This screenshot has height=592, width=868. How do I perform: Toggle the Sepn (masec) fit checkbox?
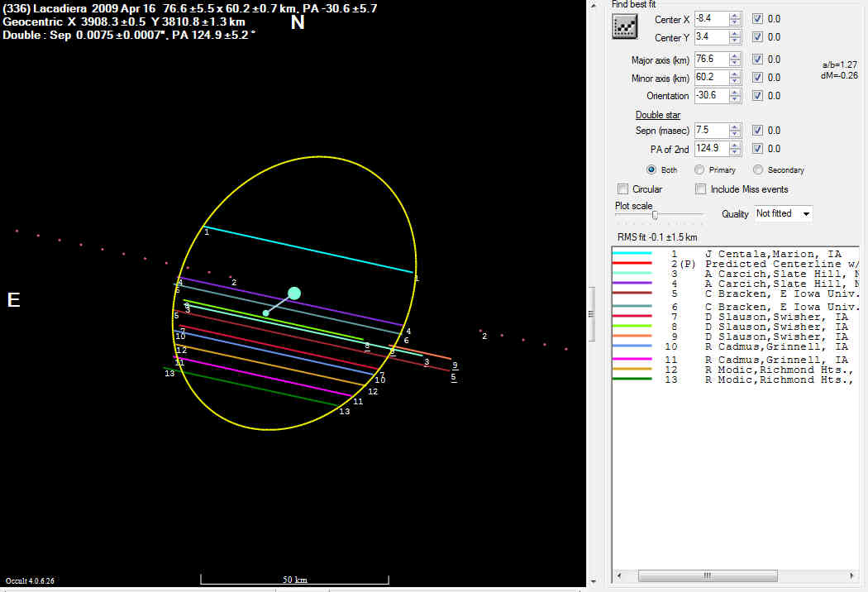[x=757, y=130]
